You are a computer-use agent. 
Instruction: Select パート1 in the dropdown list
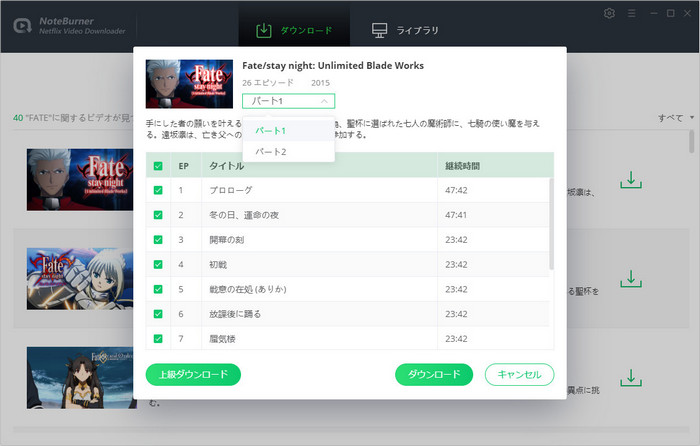coord(288,130)
